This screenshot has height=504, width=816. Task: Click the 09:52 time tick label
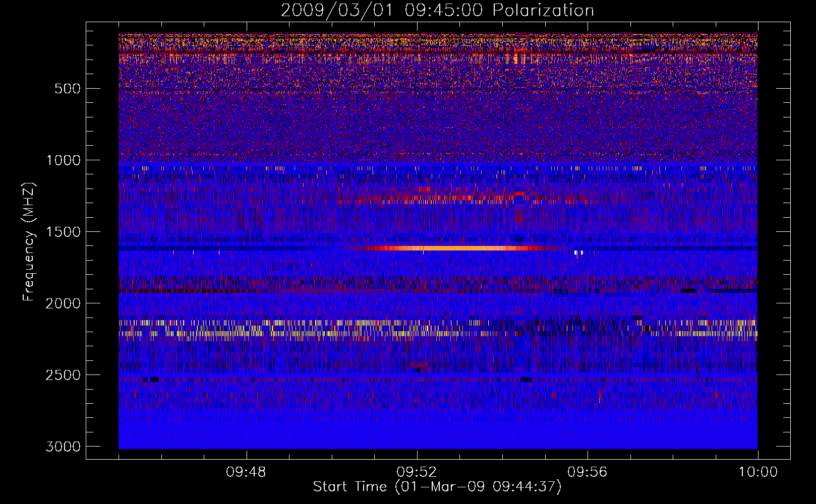coord(417,472)
